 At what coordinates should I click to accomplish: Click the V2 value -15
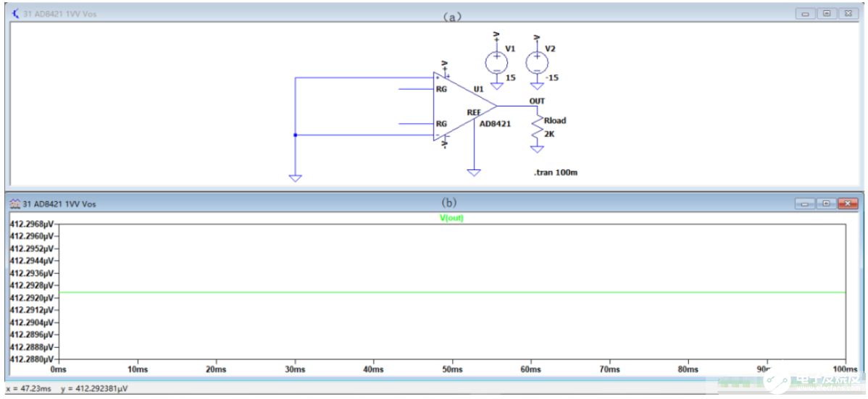[552, 77]
